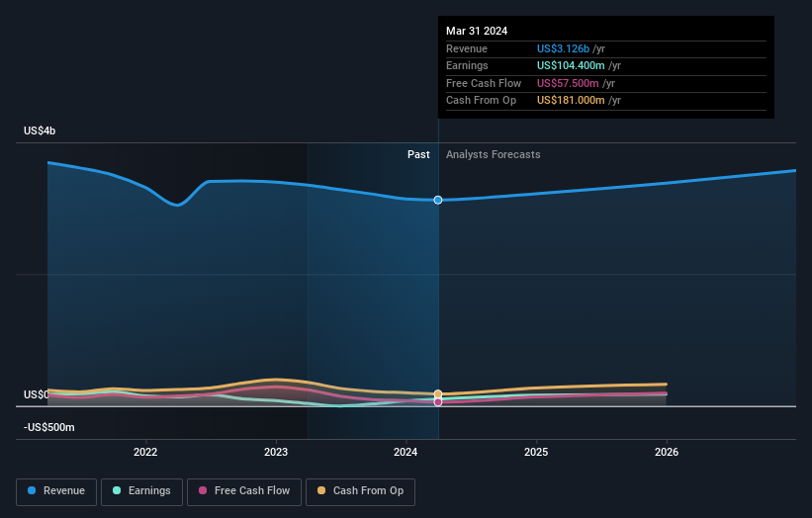Click the US$4b y-axis label
Viewport: 812px width, 518px height.
(40, 130)
